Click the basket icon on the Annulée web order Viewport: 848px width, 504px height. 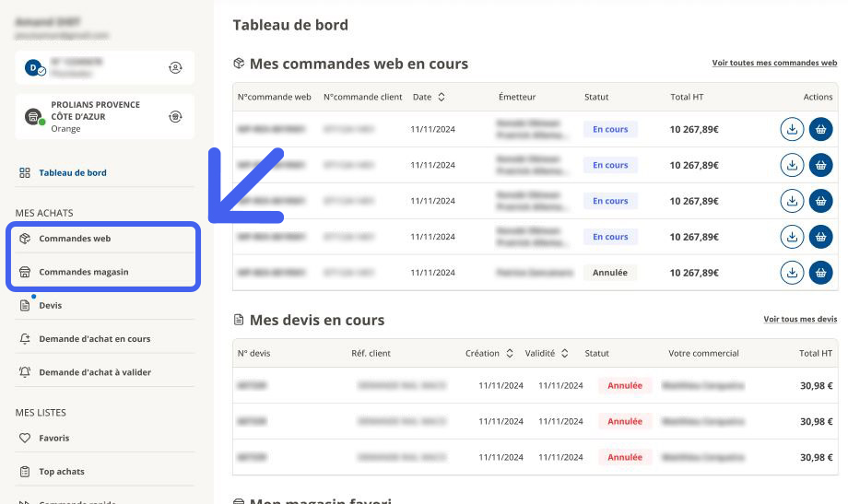click(821, 273)
